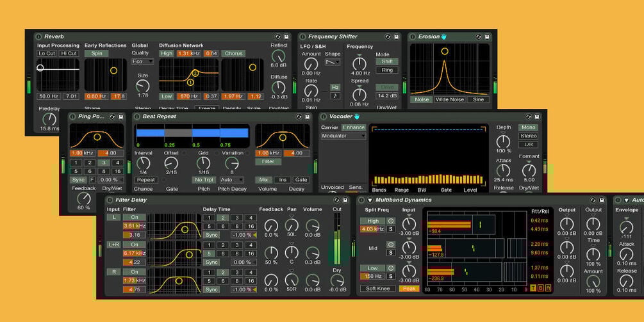Toggle the Vocoder device activator
The image size is (644, 322).
(324, 117)
